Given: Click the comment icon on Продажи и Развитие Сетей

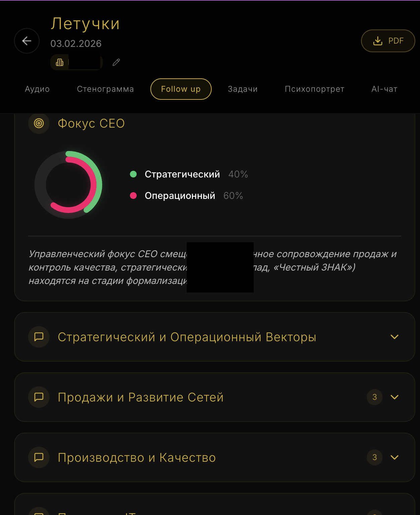Looking at the screenshot, I should (39, 397).
